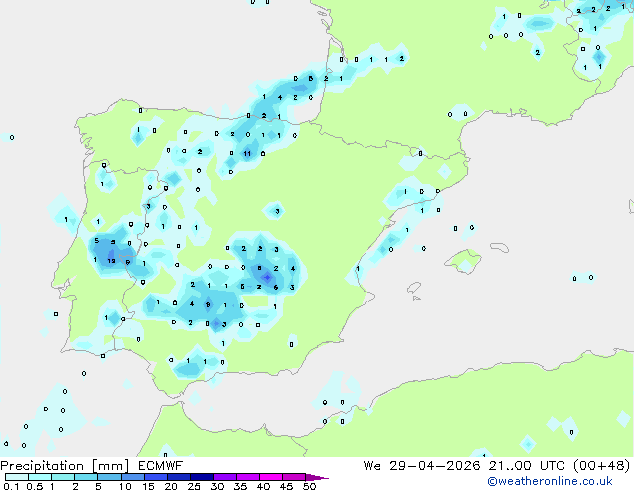Pick the 15–20 mm legend color box
Screen dimensions: 634x490
[x=156, y=477]
